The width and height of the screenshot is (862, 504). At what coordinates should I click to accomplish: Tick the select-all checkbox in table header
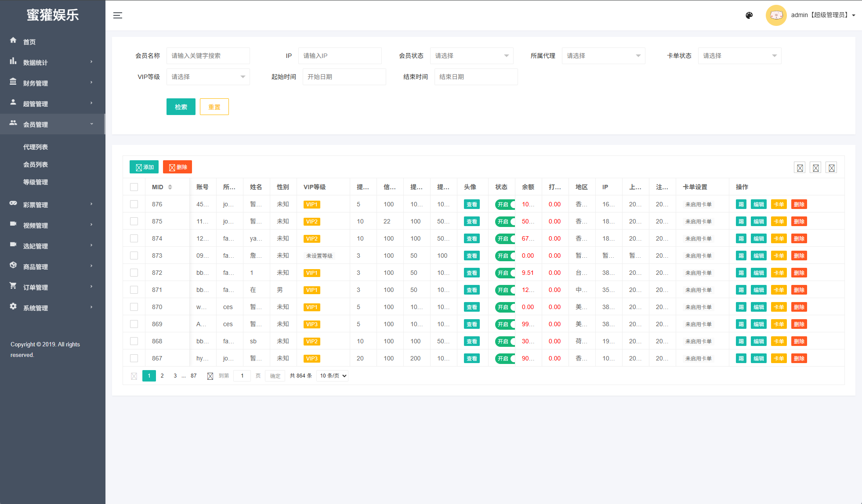134,187
